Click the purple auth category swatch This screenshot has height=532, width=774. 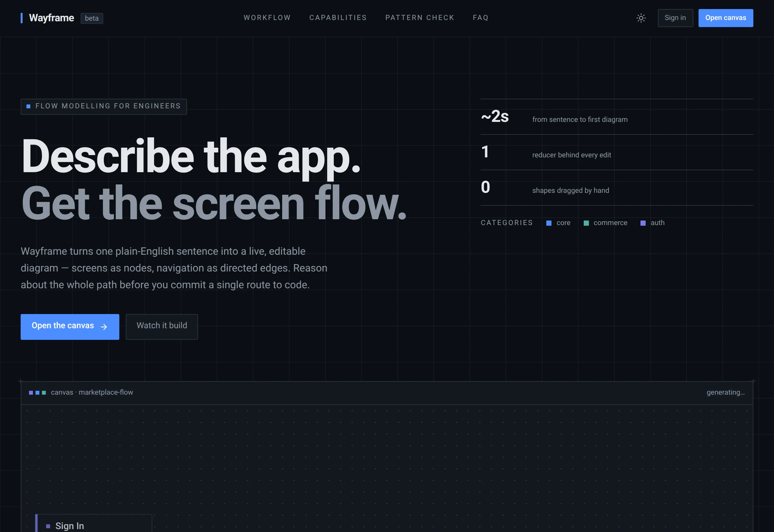pos(643,223)
